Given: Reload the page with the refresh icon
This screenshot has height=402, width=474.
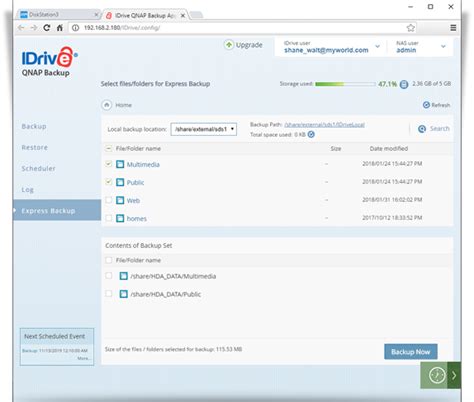Looking at the screenshot, I should pos(47,28).
